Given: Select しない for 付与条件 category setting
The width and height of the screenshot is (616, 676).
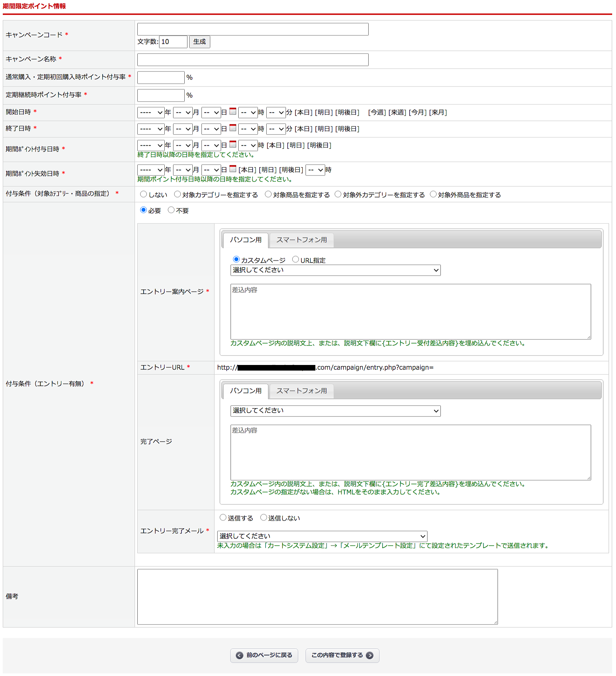Looking at the screenshot, I should click(x=143, y=194).
